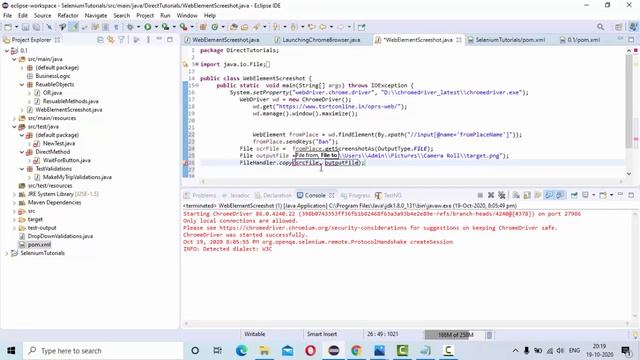The width and height of the screenshot is (640, 360).
Task: Click the error marker on line 26
Action: [x=186, y=163]
